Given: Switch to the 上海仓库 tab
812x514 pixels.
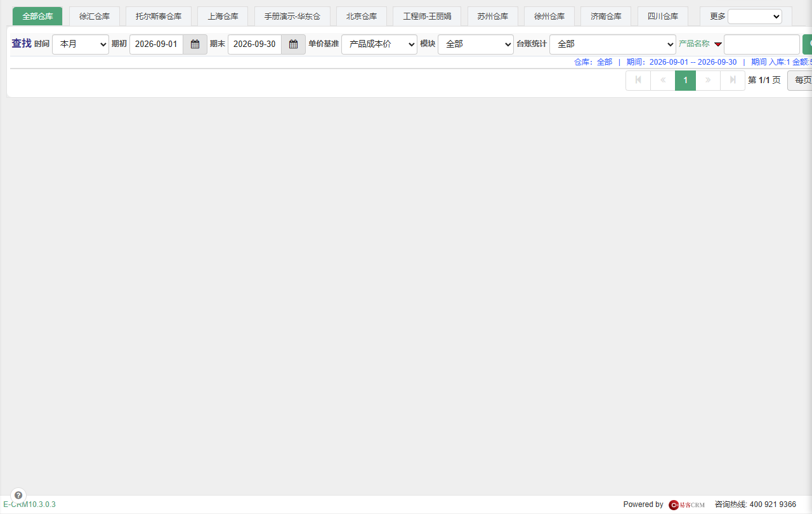Looking at the screenshot, I should (x=223, y=16).
